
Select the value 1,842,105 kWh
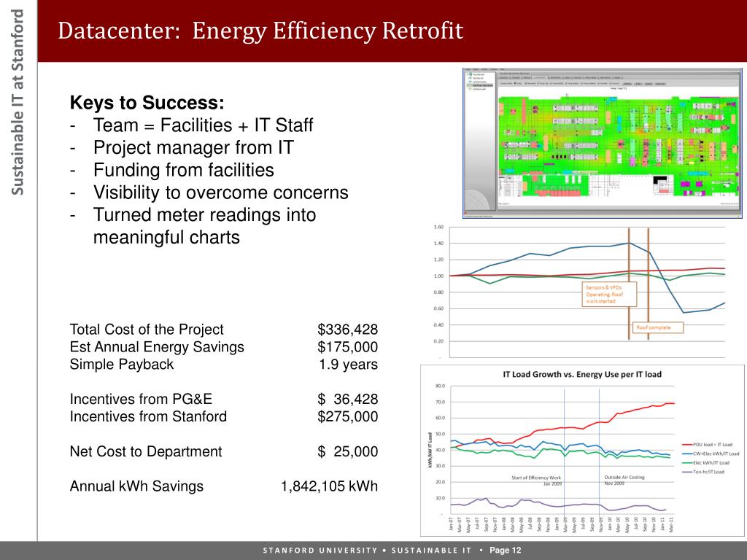click(329, 486)
